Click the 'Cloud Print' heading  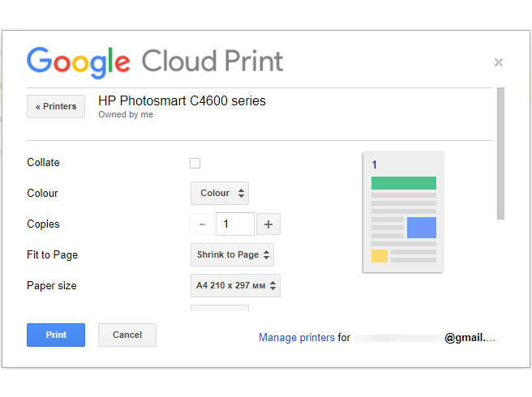(x=212, y=61)
